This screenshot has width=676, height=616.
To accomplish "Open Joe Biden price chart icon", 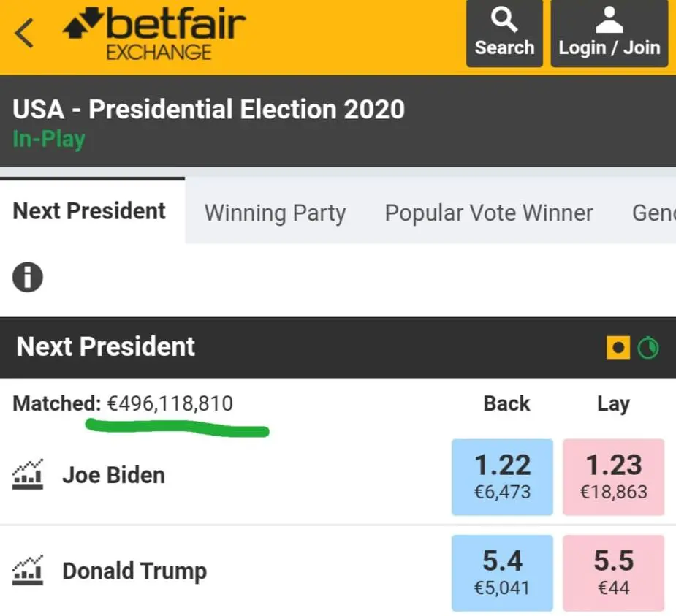I will pos(28,474).
